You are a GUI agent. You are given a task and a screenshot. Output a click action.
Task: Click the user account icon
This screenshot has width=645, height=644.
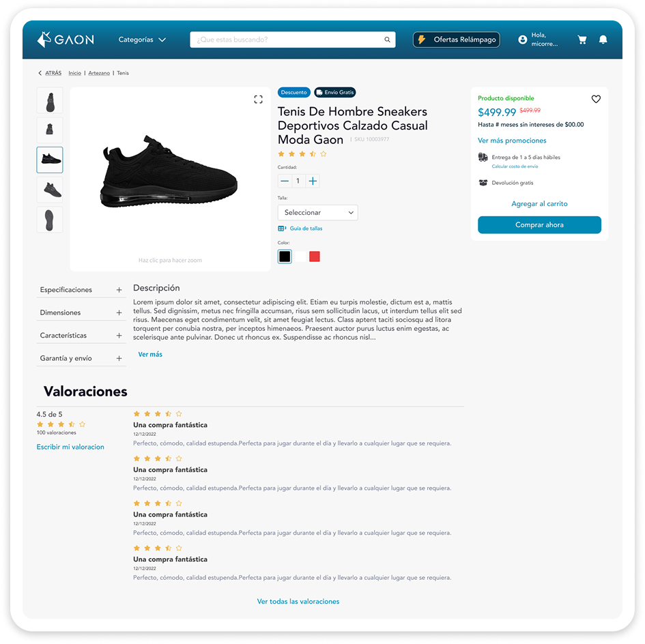522,40
